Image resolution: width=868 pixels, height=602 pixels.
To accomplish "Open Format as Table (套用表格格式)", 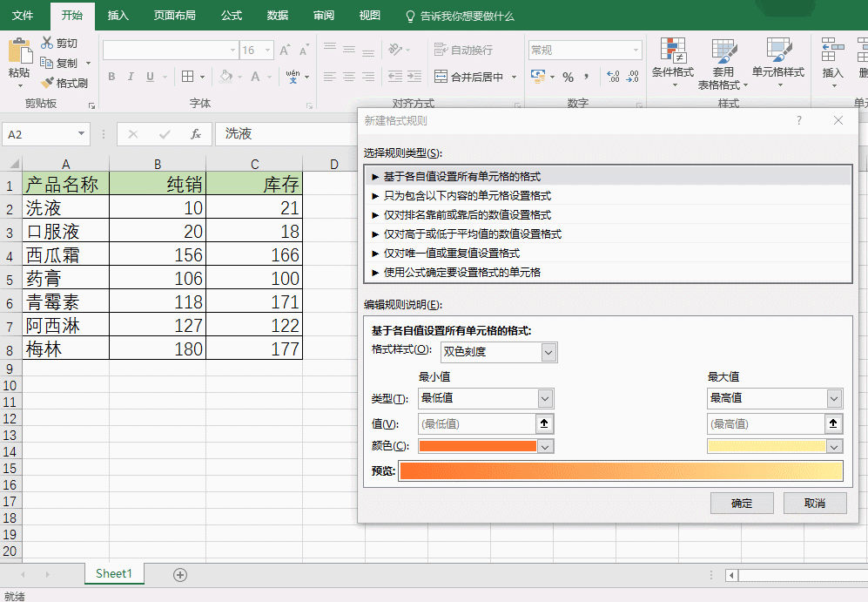I will (723, 63).
